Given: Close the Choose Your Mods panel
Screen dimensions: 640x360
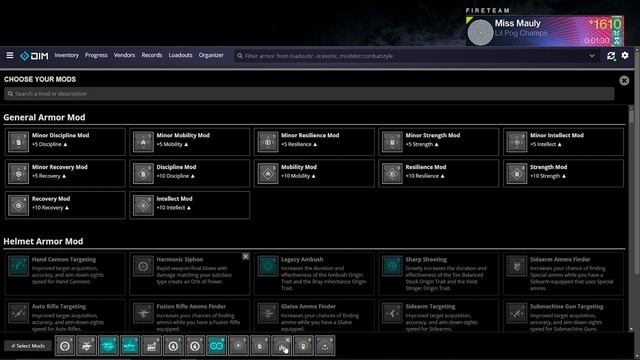Looking at the screenshot, I should point(624,80).
